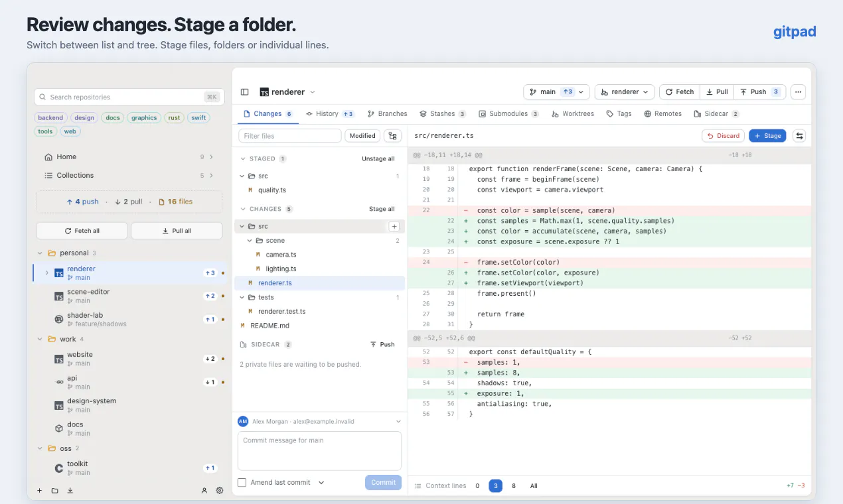The image size is (843, 504).
Task: Toggle the graphics tag filter
Action: click(144, 118)
